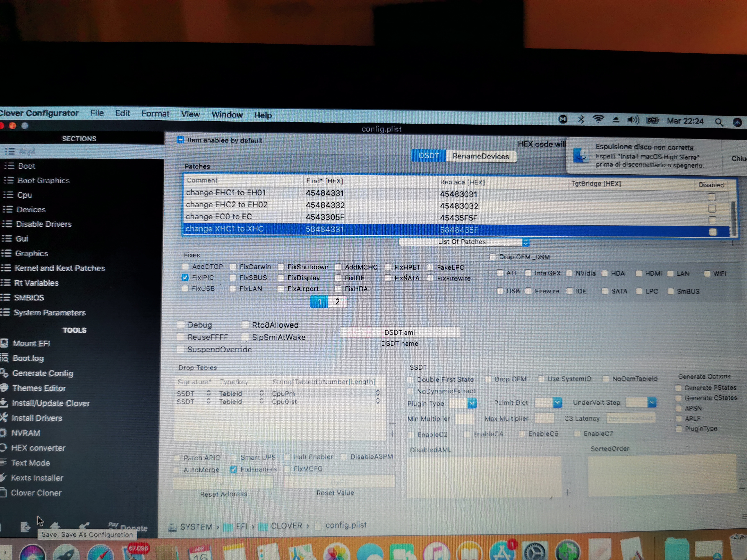Open the Themes Editor tool
Screen dimensions: 747x560
pyautogui.click(x=39, y=388)
